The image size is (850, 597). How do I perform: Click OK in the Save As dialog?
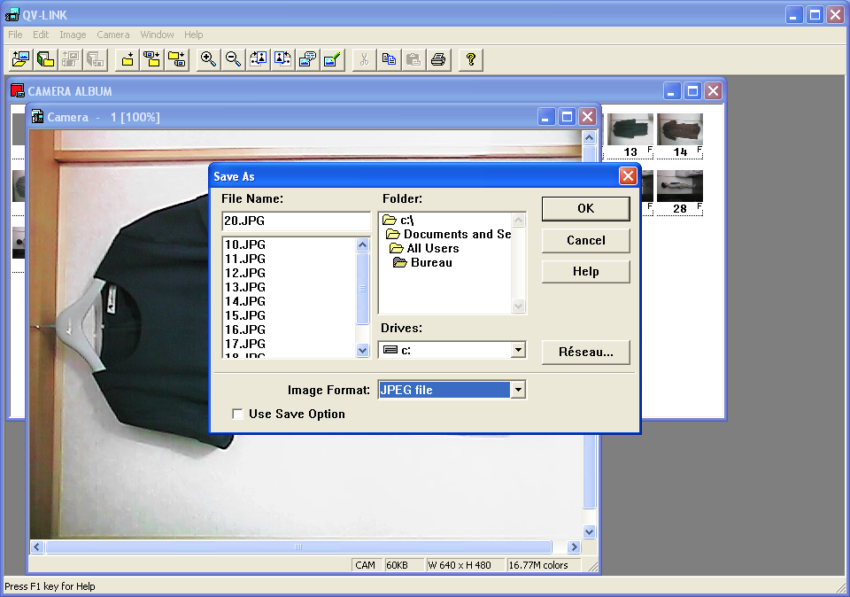click(x=585, y=209)
